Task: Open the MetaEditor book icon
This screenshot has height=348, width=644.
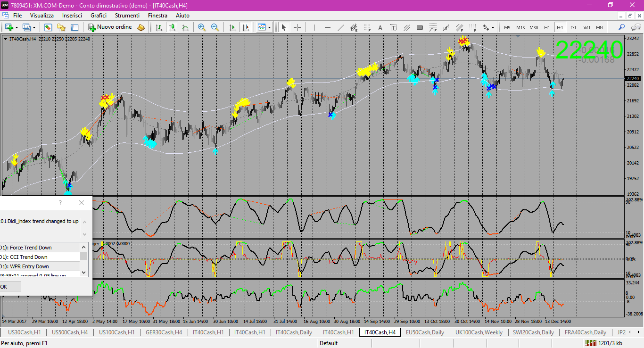Action: click(141, 27)
